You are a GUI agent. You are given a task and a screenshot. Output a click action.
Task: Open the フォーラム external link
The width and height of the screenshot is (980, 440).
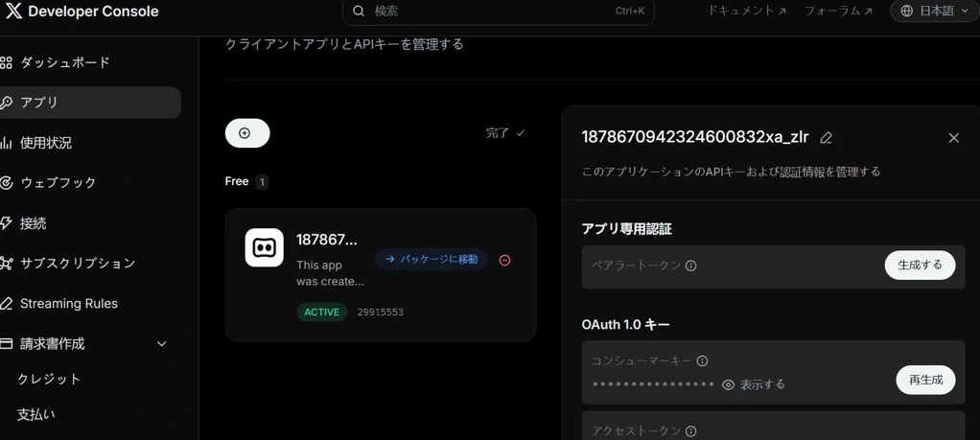(x=838, y=11)
